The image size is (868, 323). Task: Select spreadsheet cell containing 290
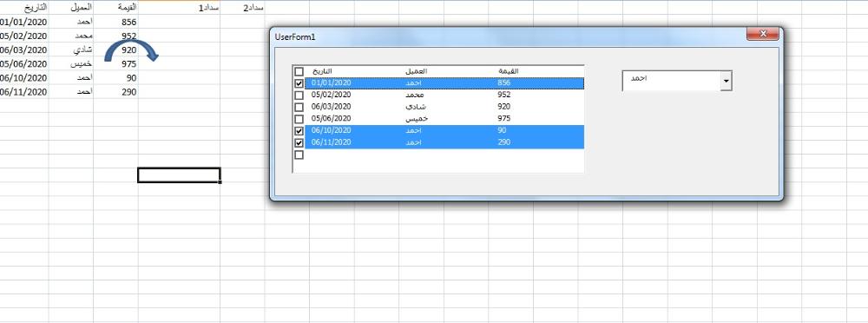pos(115,92)
